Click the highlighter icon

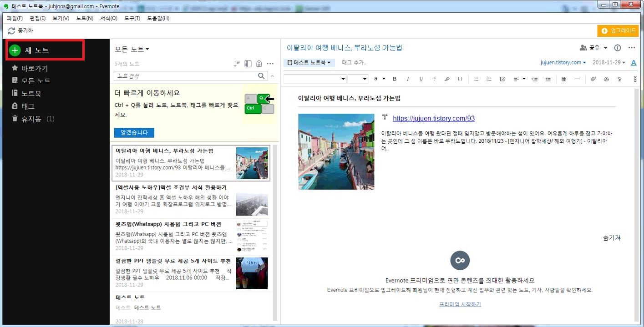(x=447, y=79)
